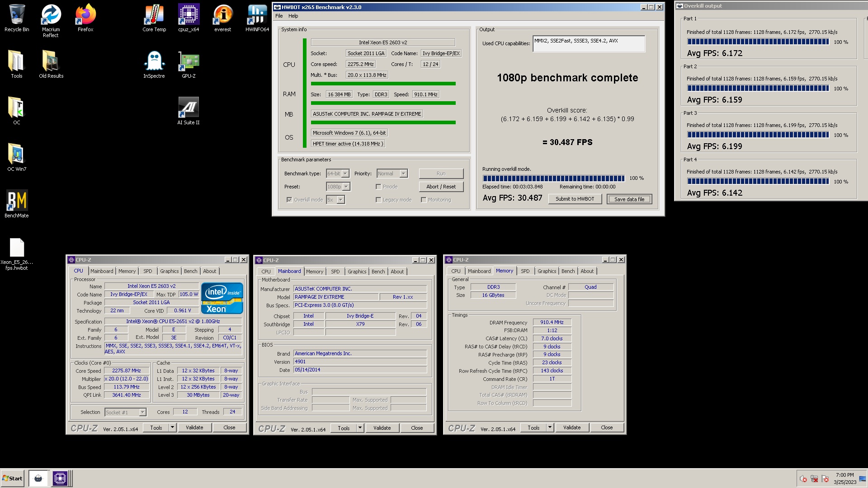Click the disabled Run button
The width and height of the screenshot is (868, 488).
pos(441,174)
